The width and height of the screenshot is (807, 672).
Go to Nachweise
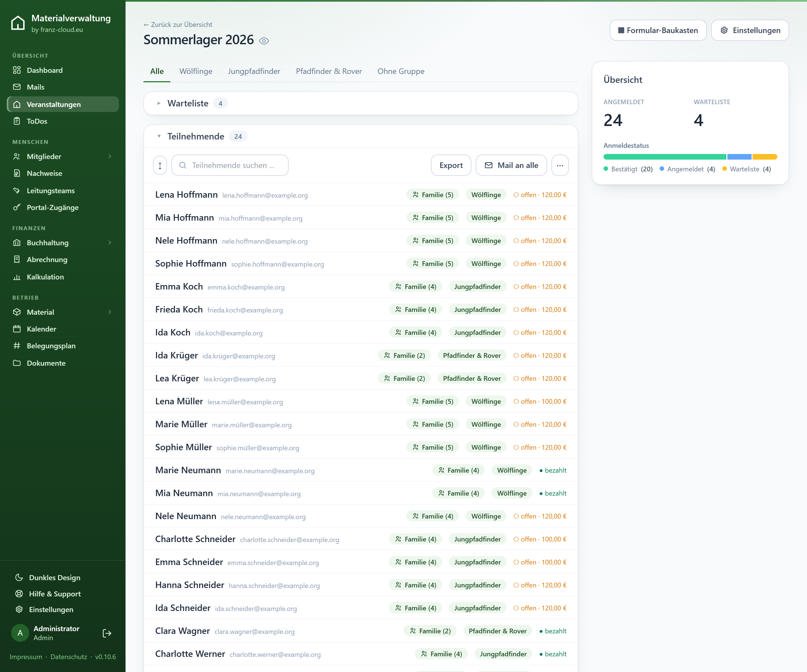tap(63, 173)
